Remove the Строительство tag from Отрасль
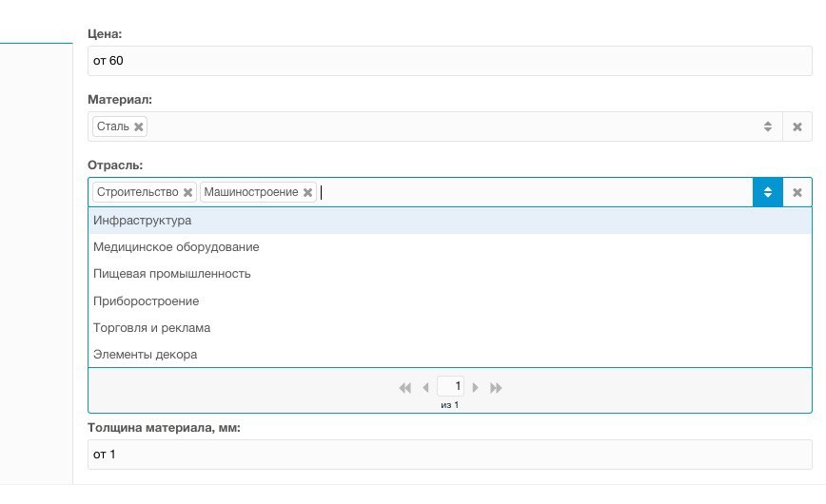Screen dimensions: 826x504 point(187,193)
